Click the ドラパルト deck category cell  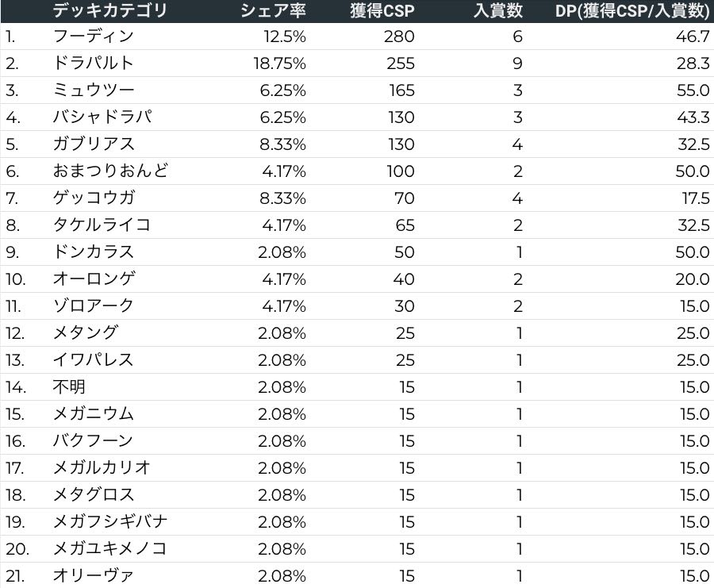[x=93, y=63]
